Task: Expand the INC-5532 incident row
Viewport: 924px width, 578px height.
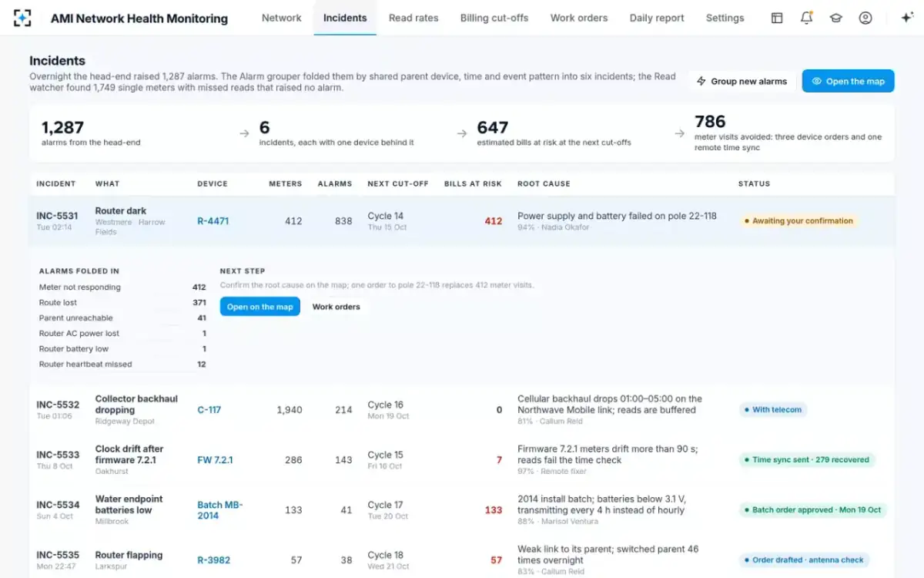Action: (x=462, y=410)
